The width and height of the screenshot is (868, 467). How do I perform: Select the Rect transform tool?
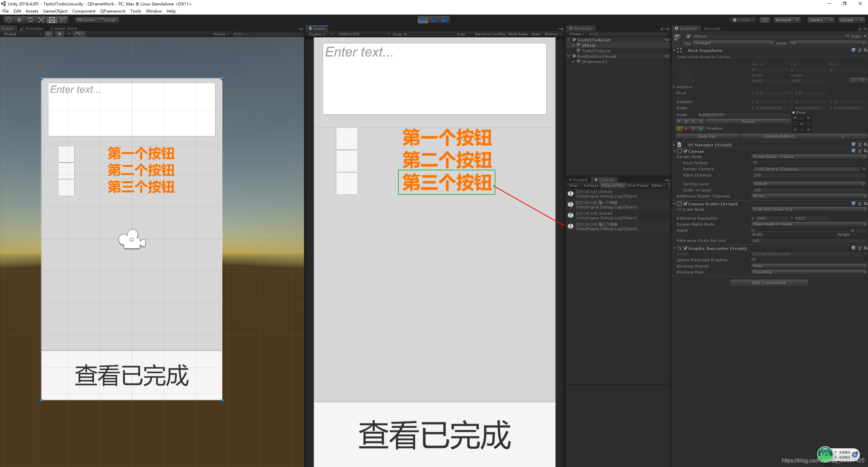(x=52, y=20)
